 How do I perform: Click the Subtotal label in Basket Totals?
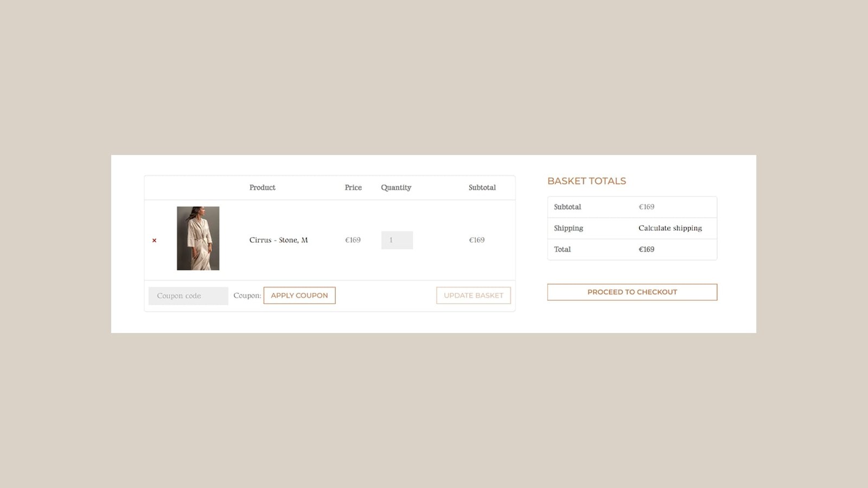567,207
